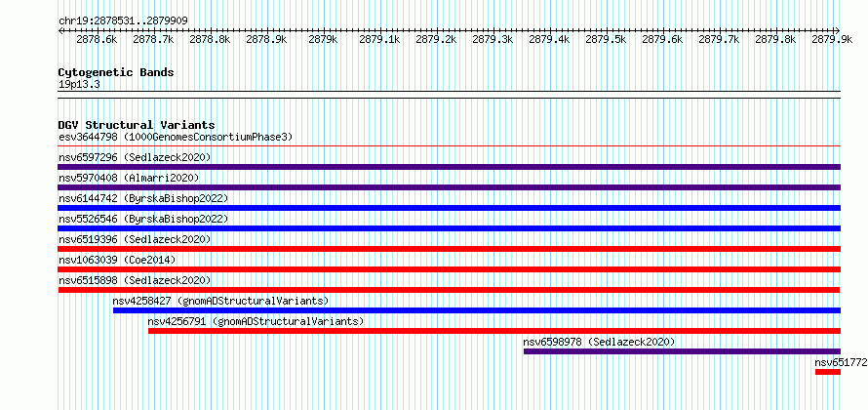Click the 2879k ruler tick label
The height and width of the screenshot is (410, 868).
(323, 40)
